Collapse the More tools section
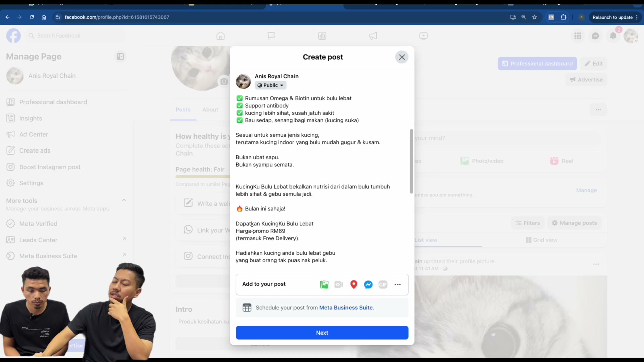The image size is (644, 362). tap(124, 200)
